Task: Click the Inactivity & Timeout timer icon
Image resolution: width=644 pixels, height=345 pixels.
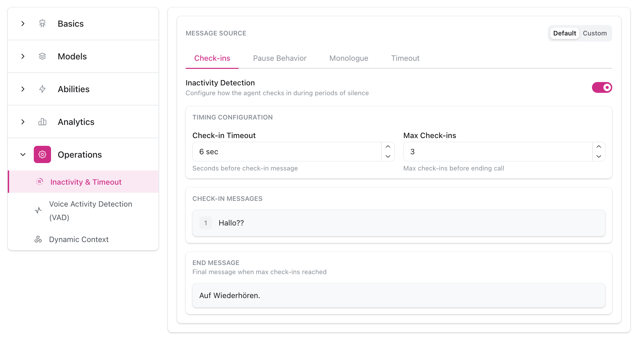Action: (39, 182)
